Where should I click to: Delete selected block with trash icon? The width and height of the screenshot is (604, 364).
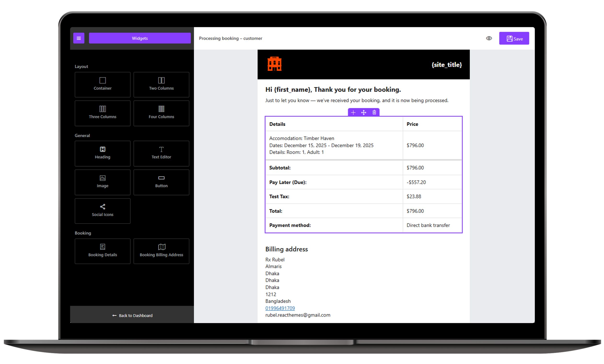pos(374,113)
